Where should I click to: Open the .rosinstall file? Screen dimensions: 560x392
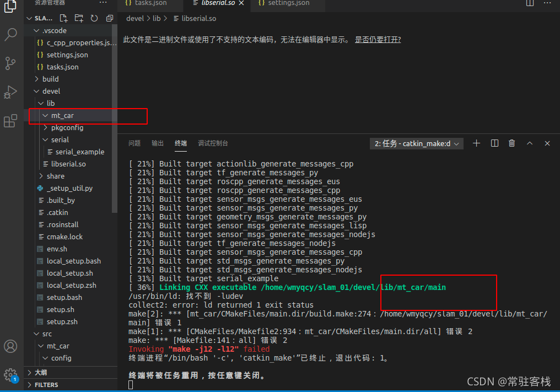coord(71,225)
